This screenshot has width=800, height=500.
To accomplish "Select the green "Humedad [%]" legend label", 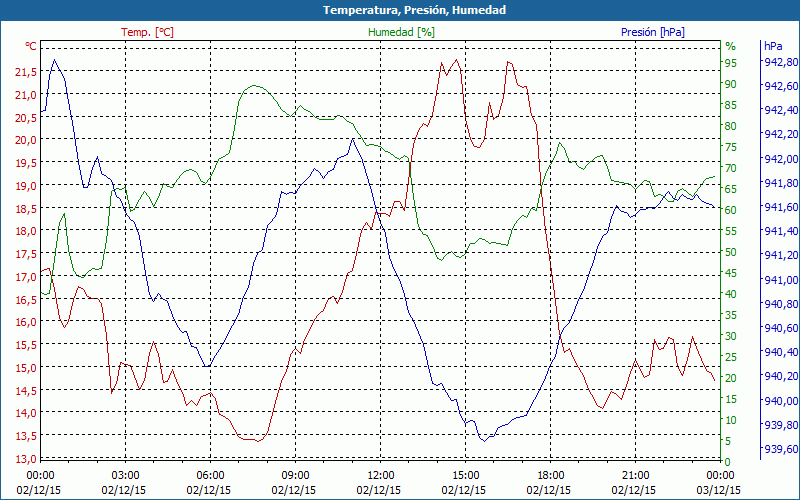I will point(402,32).
